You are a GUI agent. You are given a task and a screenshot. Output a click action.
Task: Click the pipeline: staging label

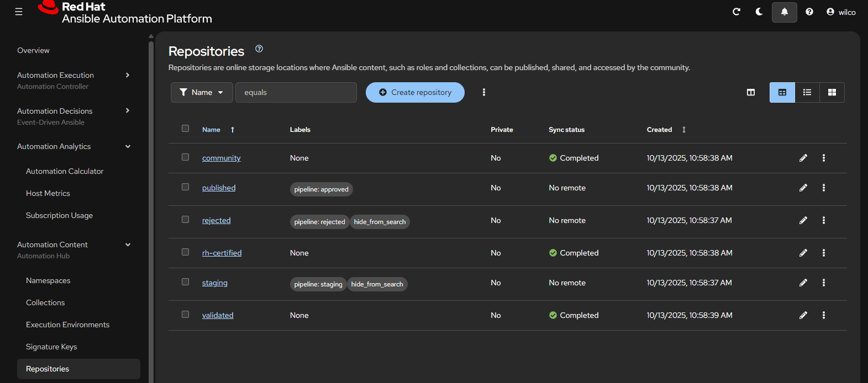tap(318, 284)
